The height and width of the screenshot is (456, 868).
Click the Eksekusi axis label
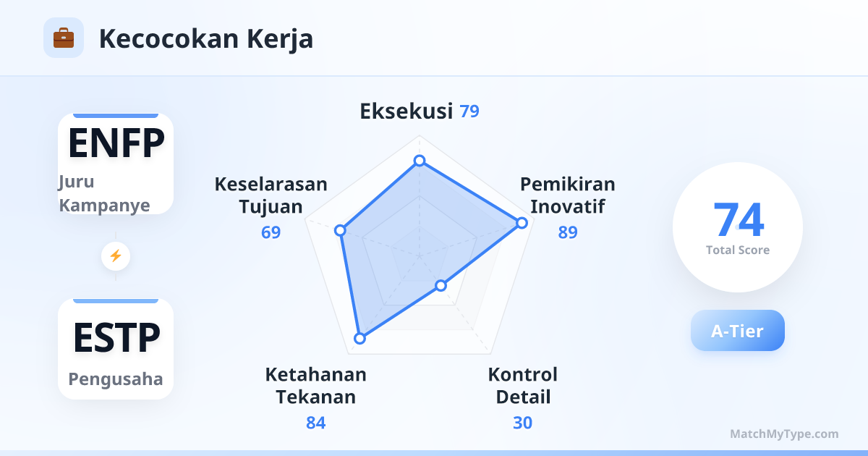pyautogui.click(x=406, y=111)
